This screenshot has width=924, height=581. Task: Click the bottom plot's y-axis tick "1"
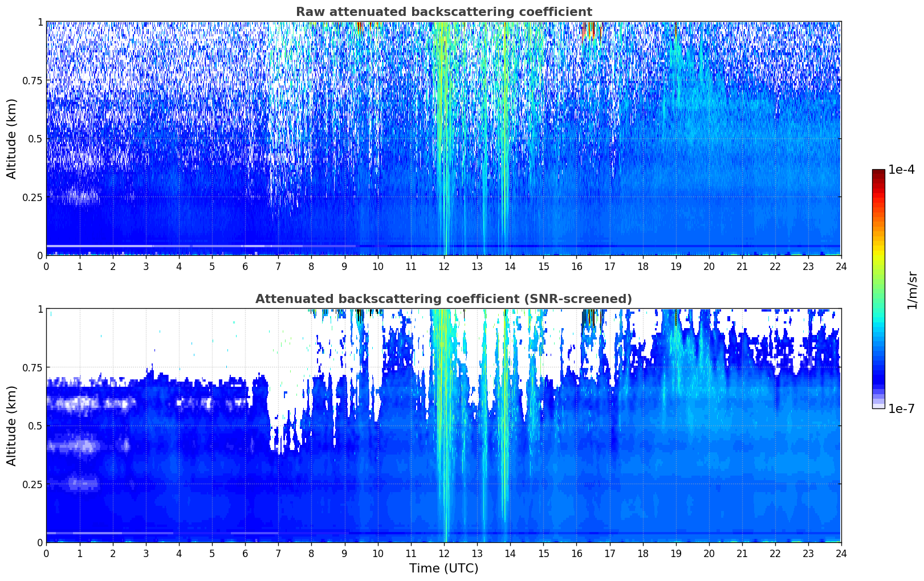click(x=40, y=309)
